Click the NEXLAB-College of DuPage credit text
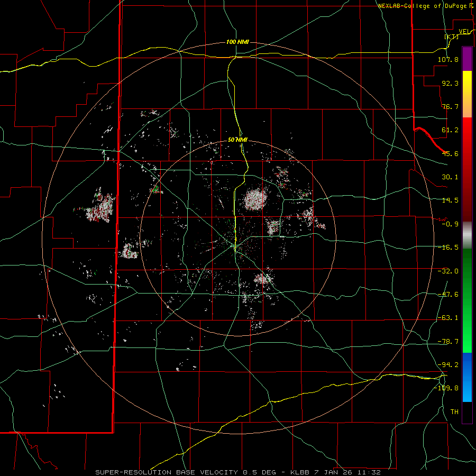The image size is (476, 476). 426,6
